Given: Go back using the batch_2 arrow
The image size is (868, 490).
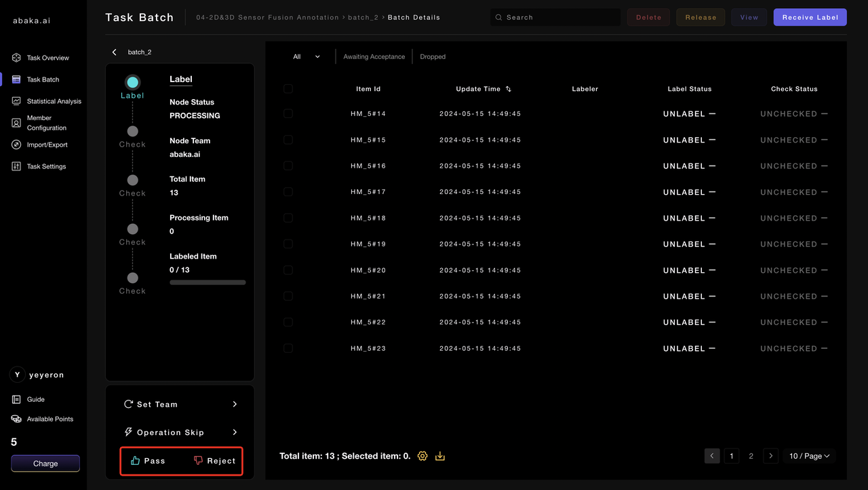Looking at the screenshot, I should 115,52.
